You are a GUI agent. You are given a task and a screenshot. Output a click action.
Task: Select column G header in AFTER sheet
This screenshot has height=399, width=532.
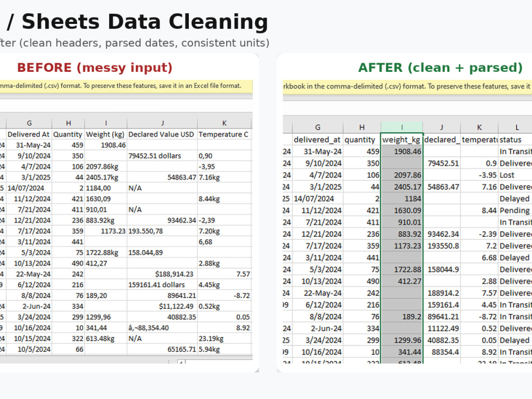[318, 127]
